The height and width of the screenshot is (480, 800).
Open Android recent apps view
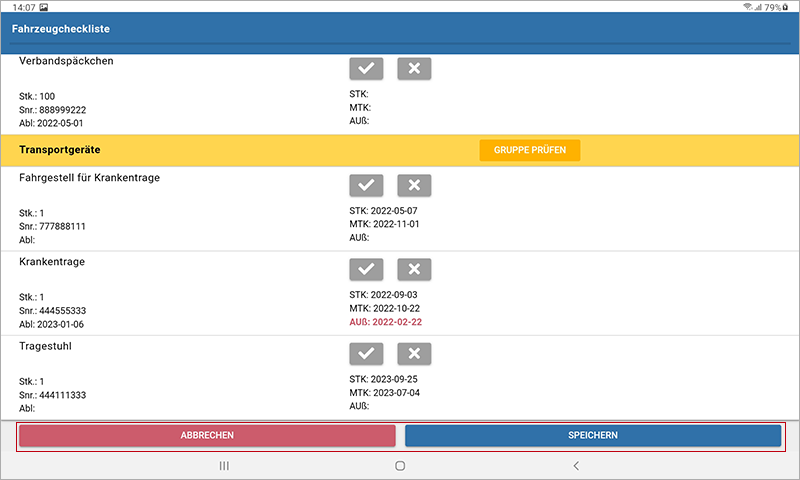click(224, 466)
